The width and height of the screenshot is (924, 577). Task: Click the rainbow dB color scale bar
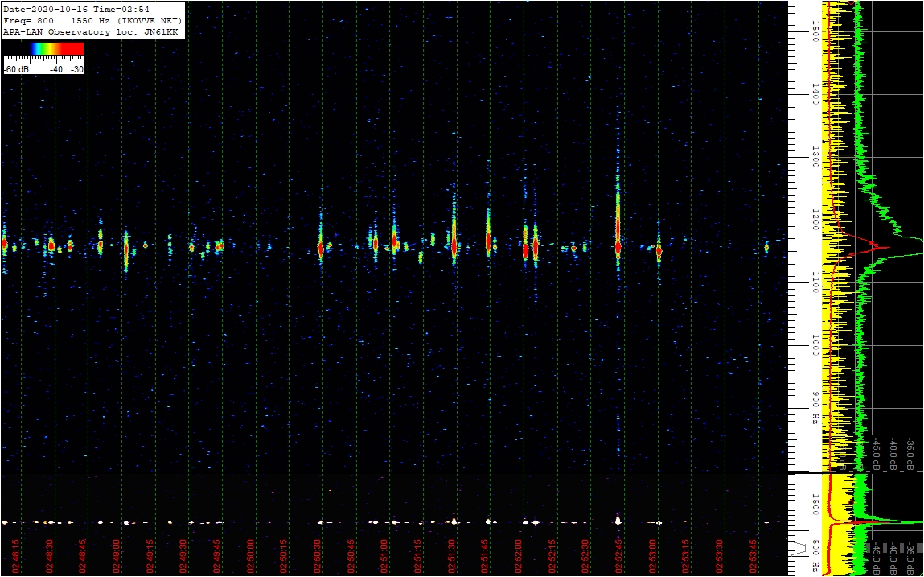coord(55,48)
